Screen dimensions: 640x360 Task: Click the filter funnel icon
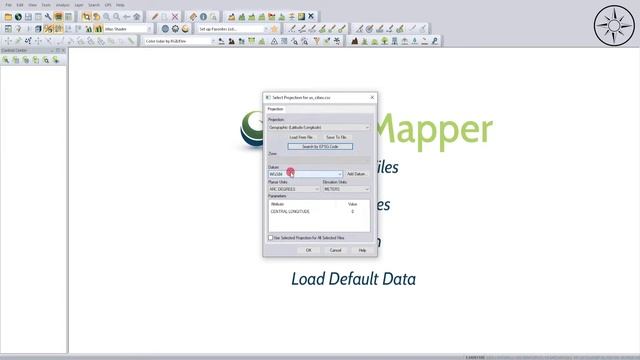(317, 41)
